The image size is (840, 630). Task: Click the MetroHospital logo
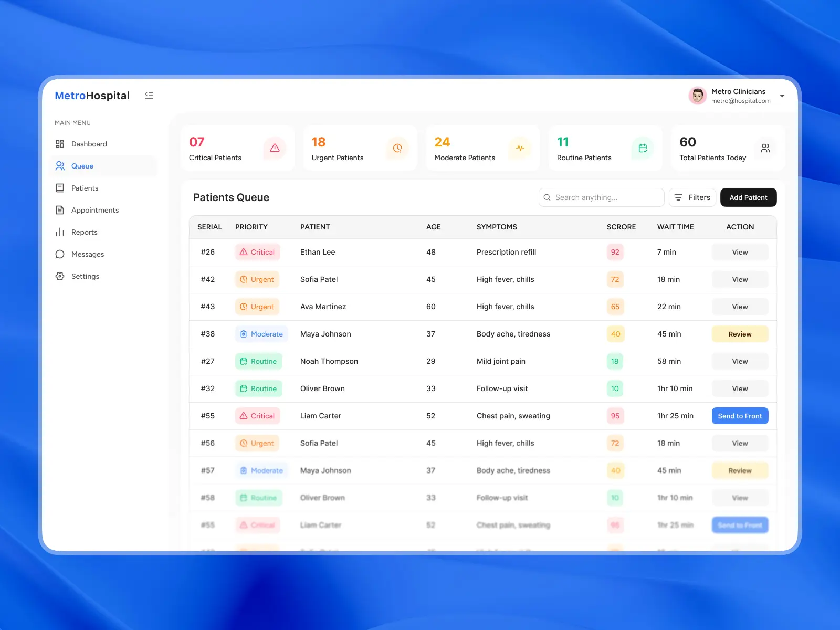[x=92, y=96]
